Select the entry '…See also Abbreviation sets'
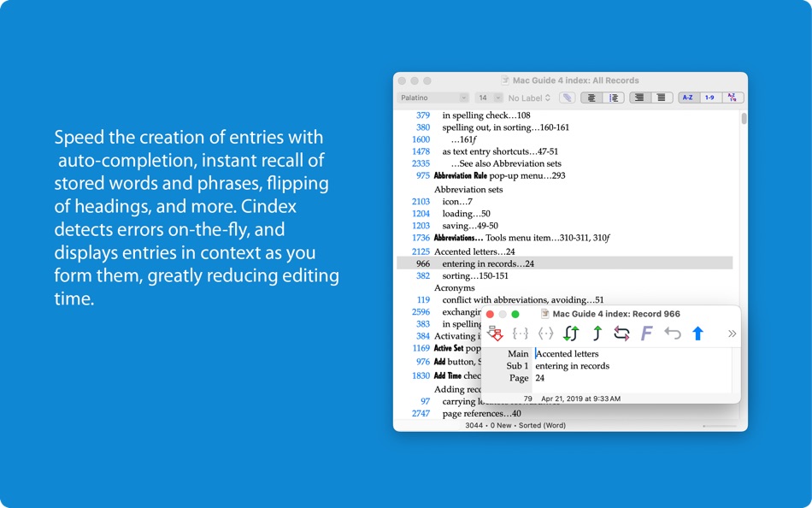This screenshot has width=812, height=508. coord(506,163)
